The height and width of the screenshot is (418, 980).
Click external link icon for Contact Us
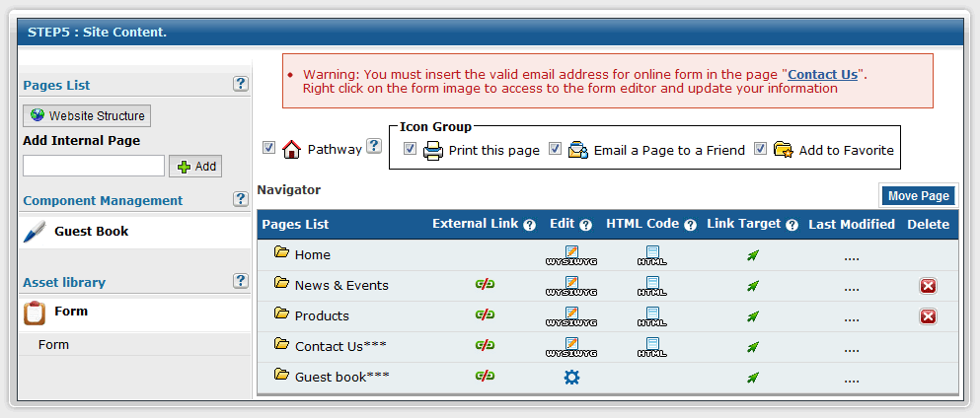485,345
